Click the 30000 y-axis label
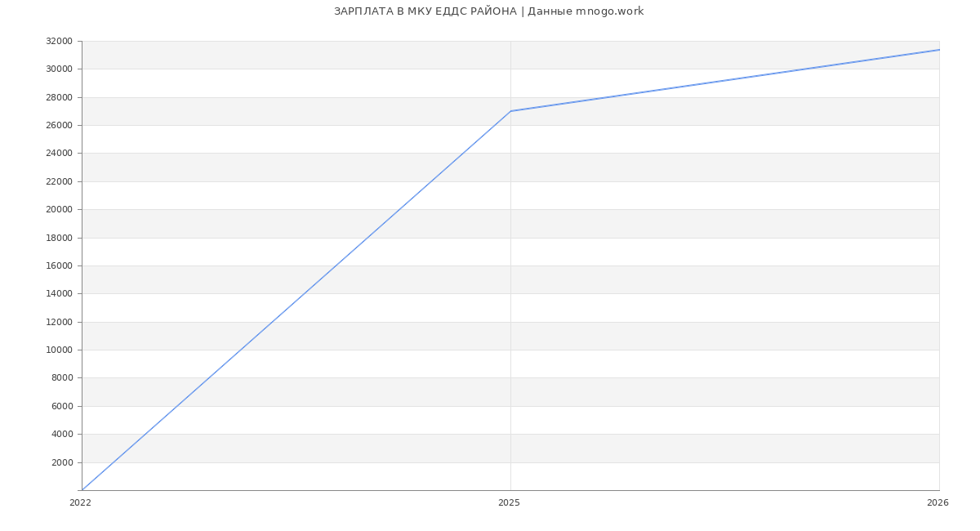 click(x=59, y=69)
